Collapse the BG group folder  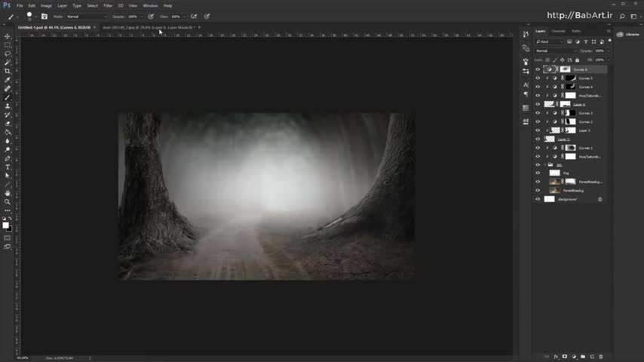545,164
